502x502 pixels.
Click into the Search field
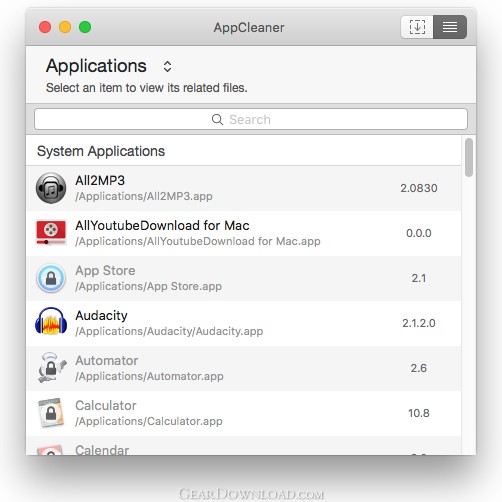(251, 119)
